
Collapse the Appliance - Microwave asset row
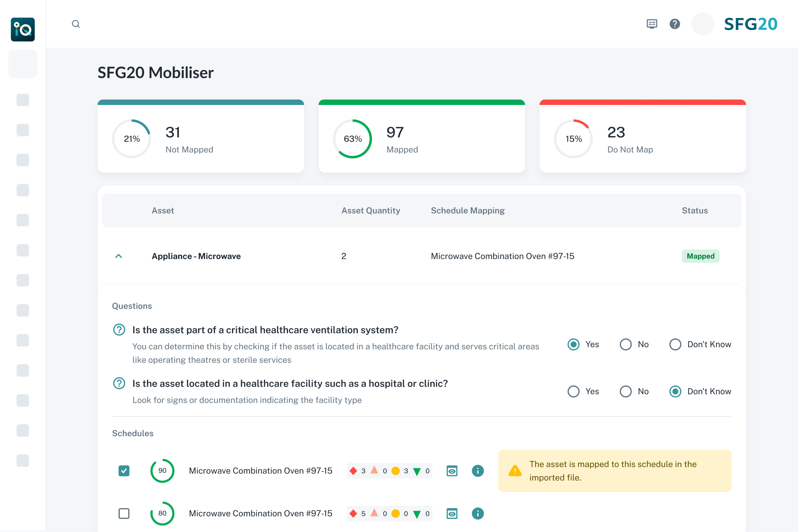(118, 256)
